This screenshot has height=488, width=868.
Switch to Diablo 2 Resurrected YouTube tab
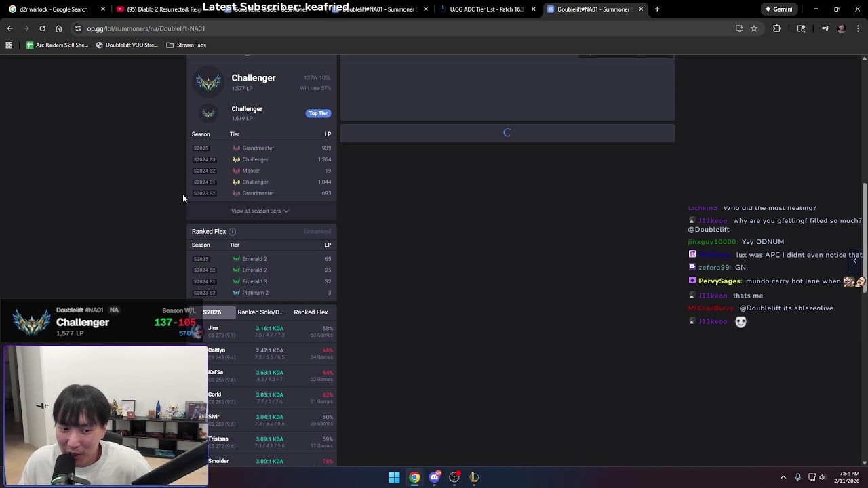(159, 9)
